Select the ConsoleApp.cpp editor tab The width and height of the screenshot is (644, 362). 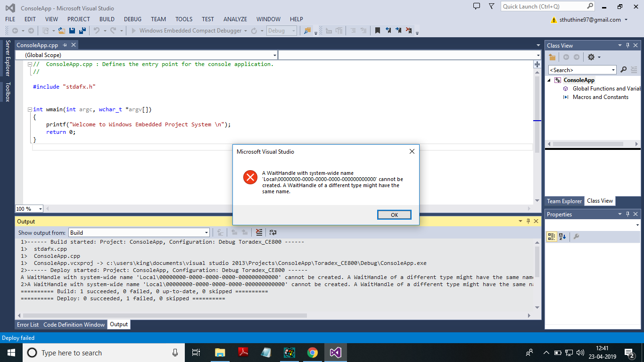pos(37,45)
